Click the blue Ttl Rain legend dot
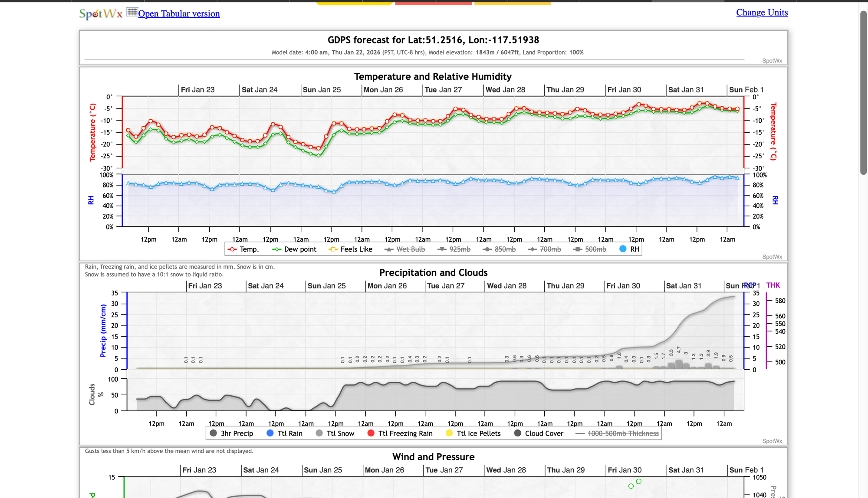The height and width of the screenshot is (498, 868). tap(270, 433)
